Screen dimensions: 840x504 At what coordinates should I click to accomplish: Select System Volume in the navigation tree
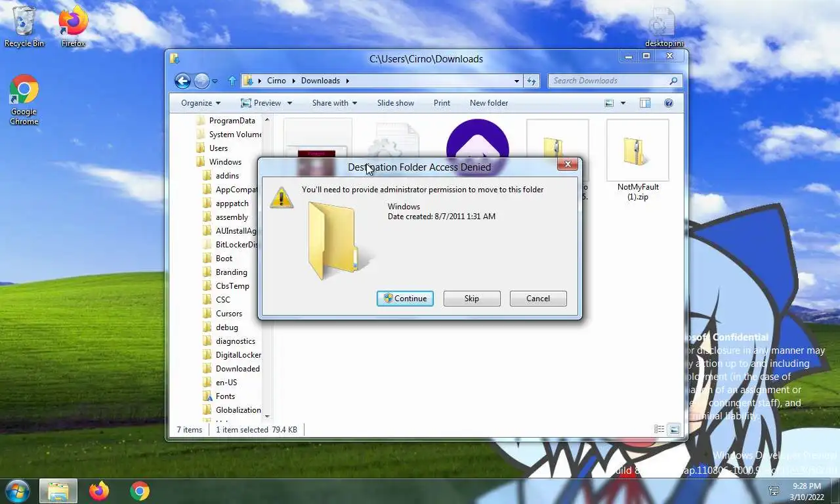[x=228, y=135]
